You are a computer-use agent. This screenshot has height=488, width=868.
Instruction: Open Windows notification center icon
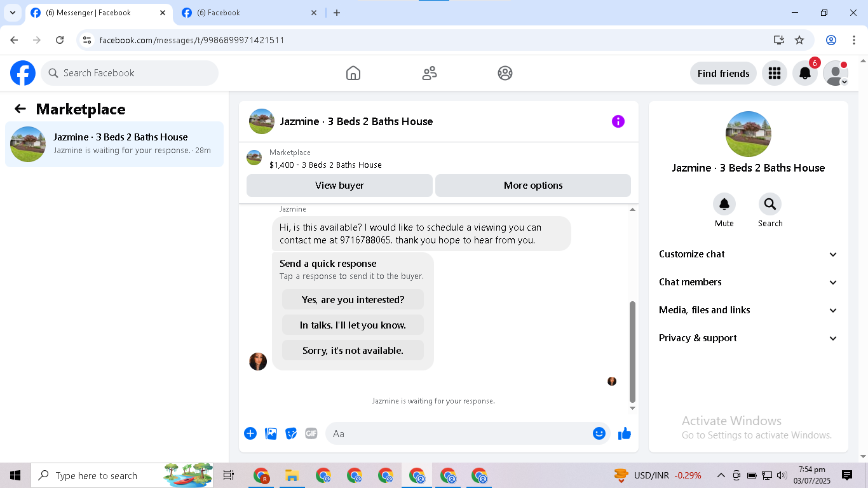coord(847,475)
